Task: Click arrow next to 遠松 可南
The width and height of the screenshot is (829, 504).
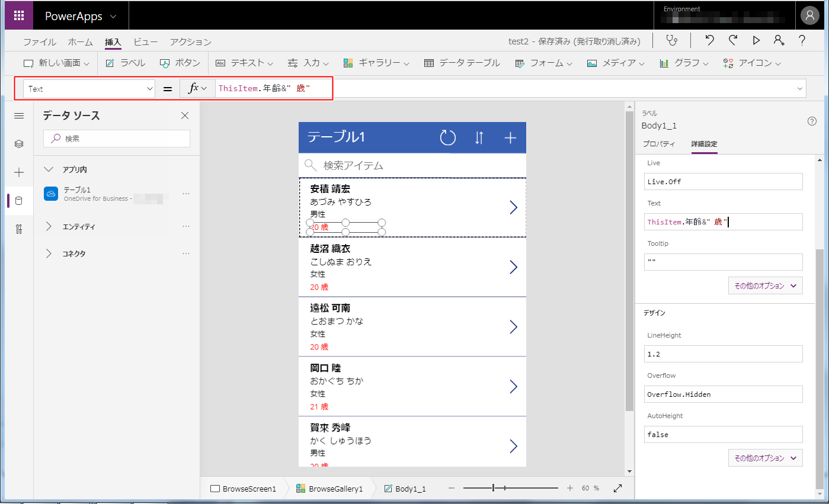Action: 514,327
